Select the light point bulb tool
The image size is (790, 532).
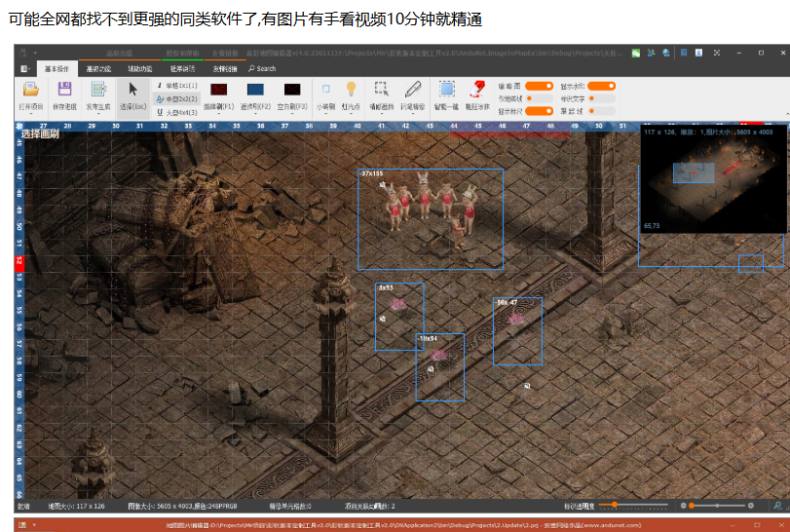[x=351, y=90]
